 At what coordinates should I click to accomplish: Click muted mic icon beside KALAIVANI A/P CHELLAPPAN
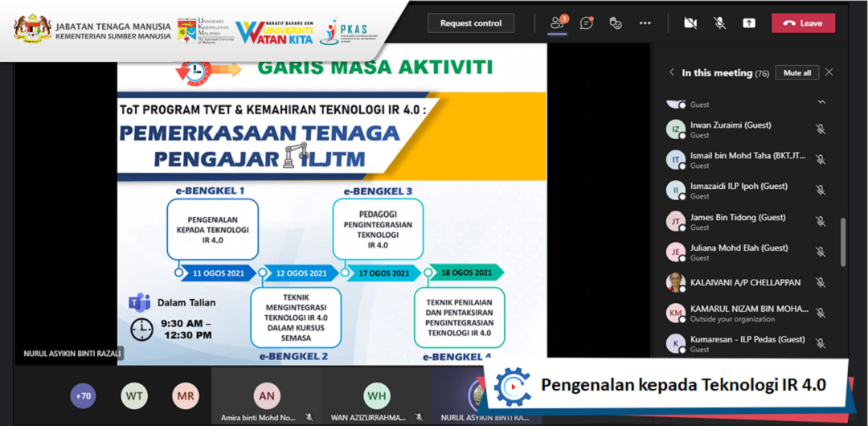(x=820, y=283)
